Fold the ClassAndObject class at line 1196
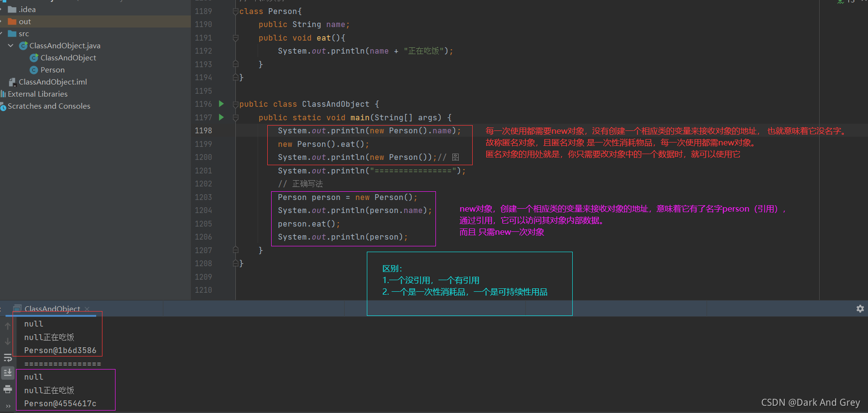This screenshot has width=868, height=413. 236,104
